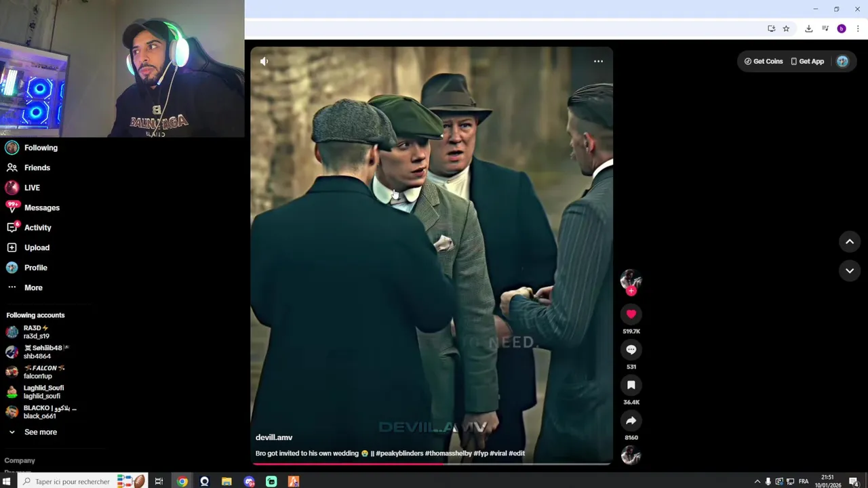Viewport: 868px width, 488px height.
Task: Open the Activity notifications
Action: click(28, 228)
